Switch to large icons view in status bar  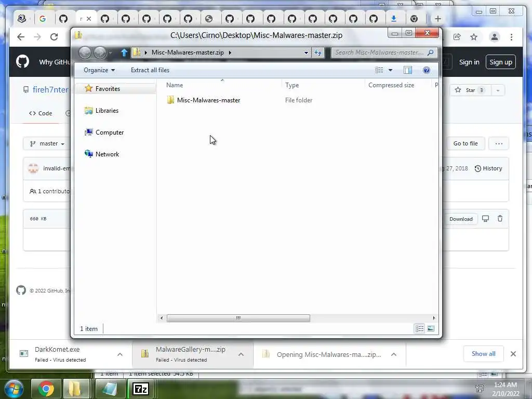tap(431, 328)
